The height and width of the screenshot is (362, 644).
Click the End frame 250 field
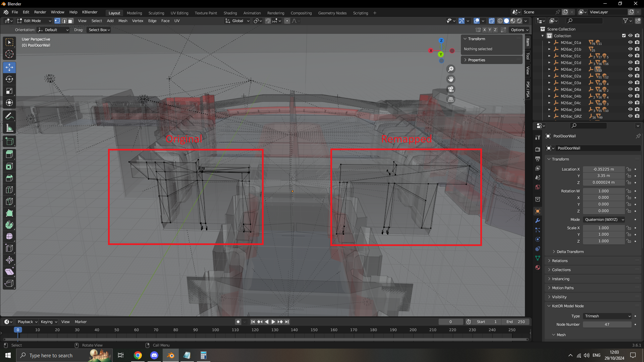pos(516,322)
